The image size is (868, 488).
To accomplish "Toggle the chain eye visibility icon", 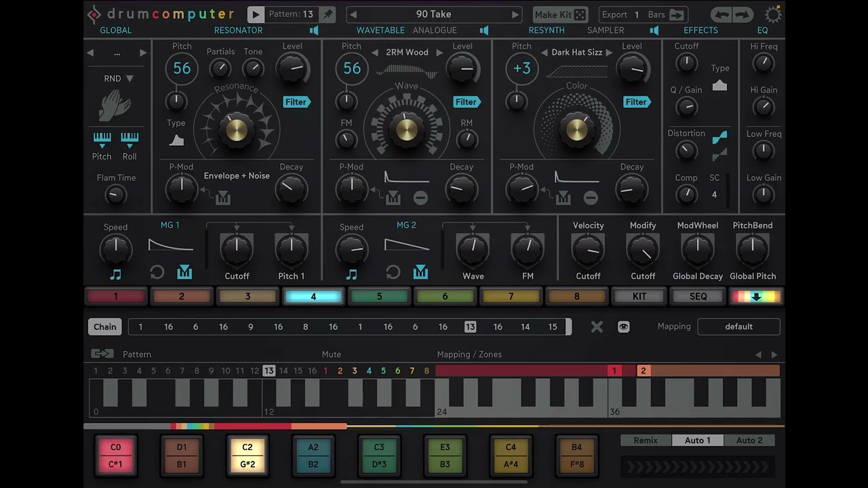I will tap(624, 327).
